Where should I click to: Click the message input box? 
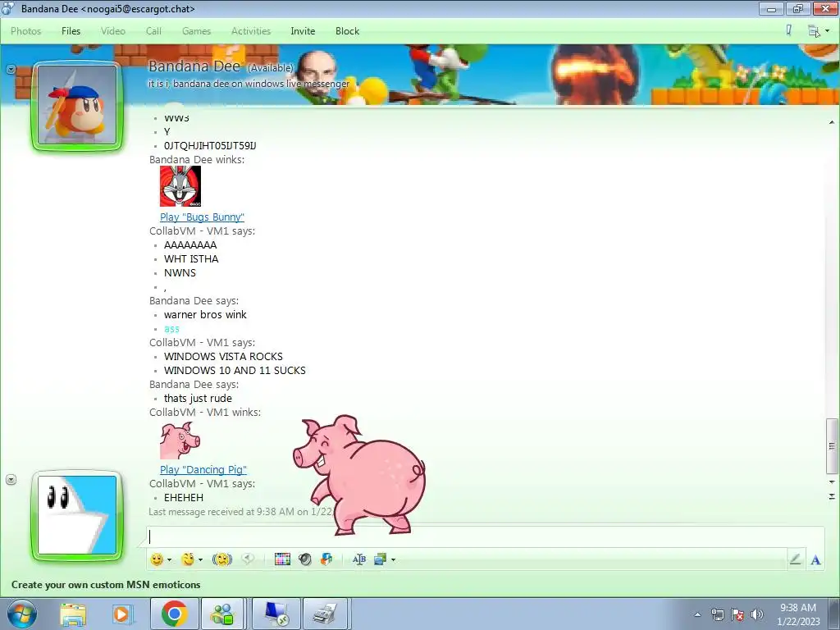coord(485,536)
